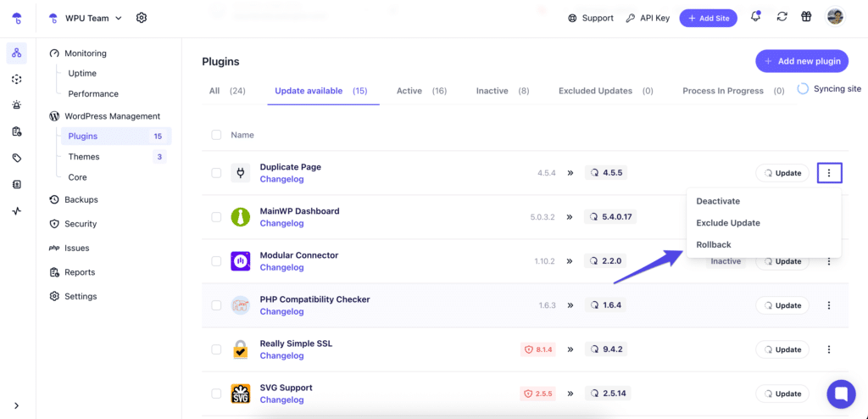868x419 pixels.
Task: Open the API Key page
Action: point(648,18)
